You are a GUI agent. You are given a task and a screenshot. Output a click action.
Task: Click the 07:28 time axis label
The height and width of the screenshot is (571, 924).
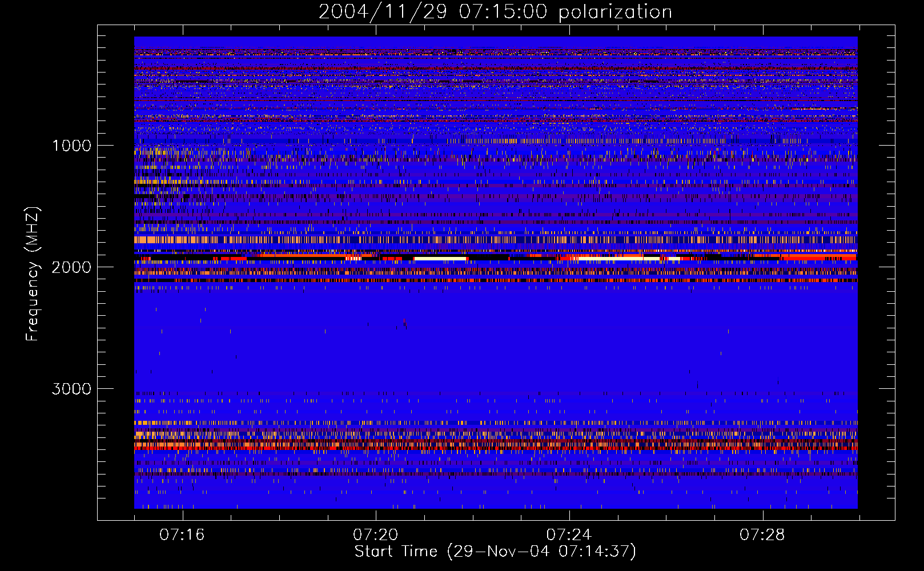click(x=762, y=535)
